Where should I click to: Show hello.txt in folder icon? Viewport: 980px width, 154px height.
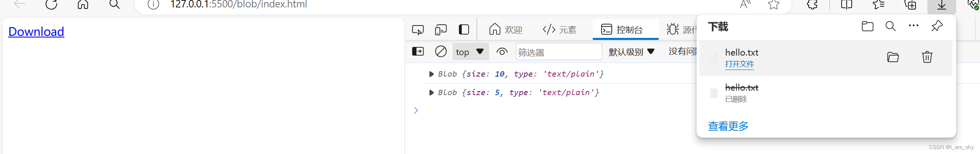(x=893, y=57)
